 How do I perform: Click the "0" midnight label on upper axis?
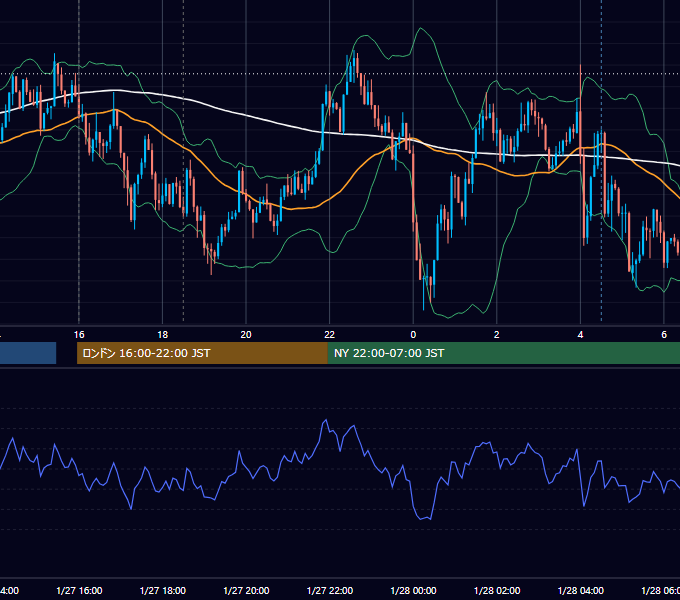[413, 335]
